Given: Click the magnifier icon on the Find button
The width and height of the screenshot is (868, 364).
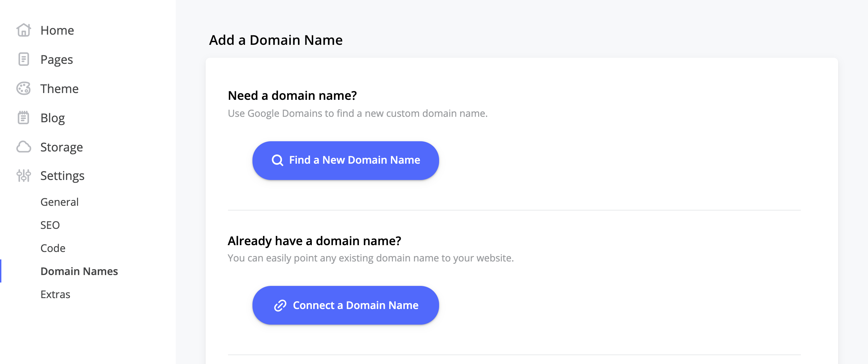Looking at the screenshot, I should click(x=277, y=160).
